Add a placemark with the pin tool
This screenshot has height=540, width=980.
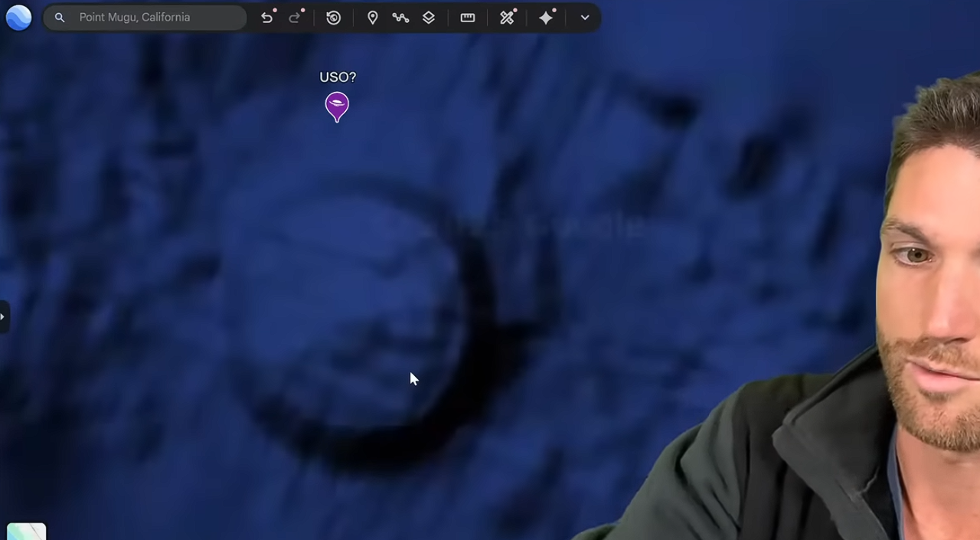tap(372, 18)
